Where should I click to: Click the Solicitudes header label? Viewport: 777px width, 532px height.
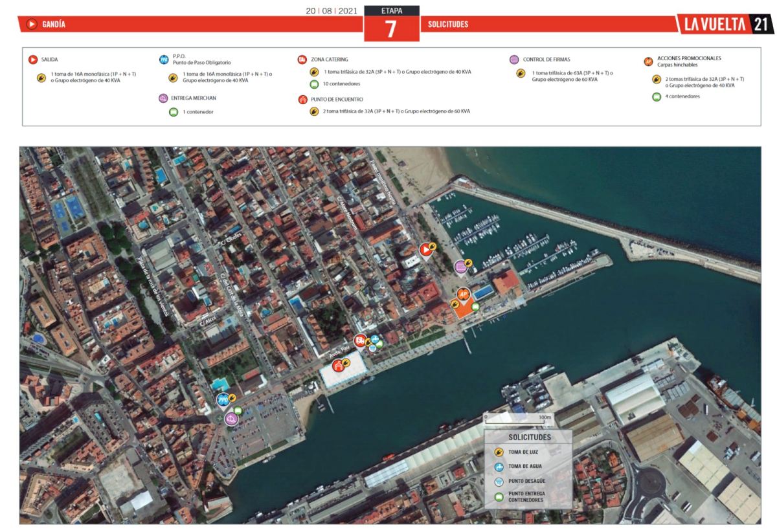coord(448,25)
